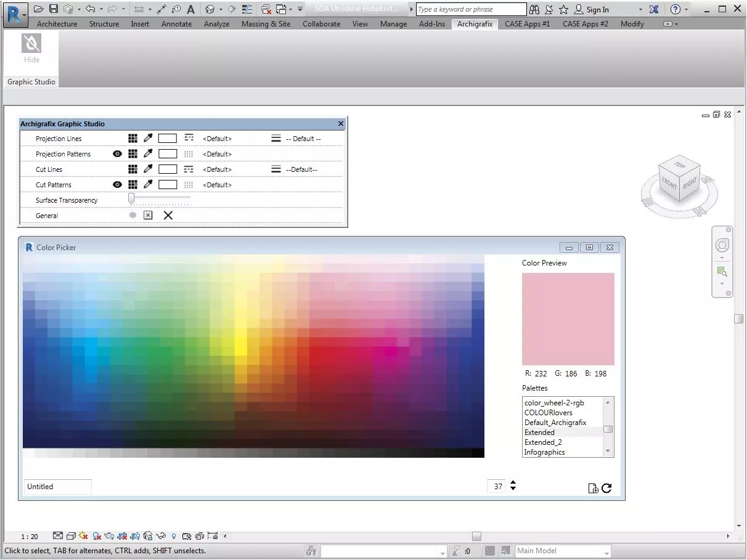
Task: Click the Surface Transparency slider handle
Action: [131, 198]
